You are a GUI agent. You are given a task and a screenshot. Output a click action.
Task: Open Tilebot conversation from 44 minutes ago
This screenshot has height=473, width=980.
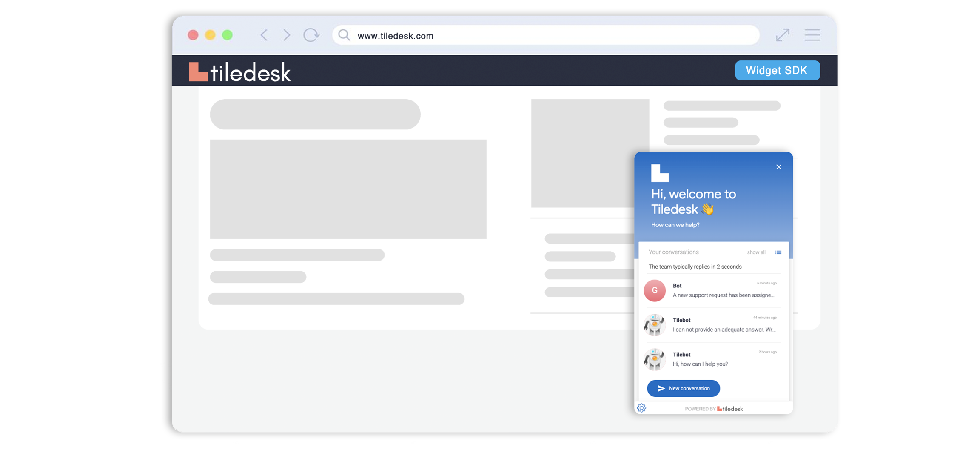(x=723, y=325)
